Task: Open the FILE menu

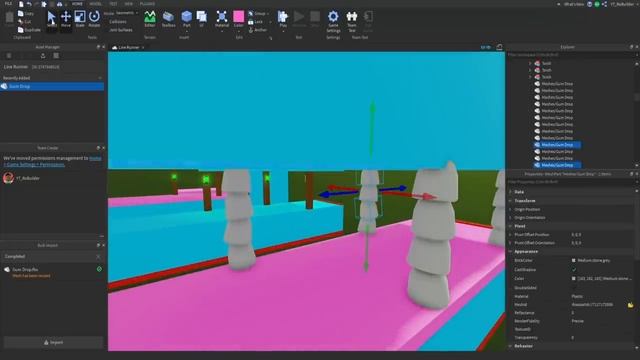Action: (x=8, y=4)
